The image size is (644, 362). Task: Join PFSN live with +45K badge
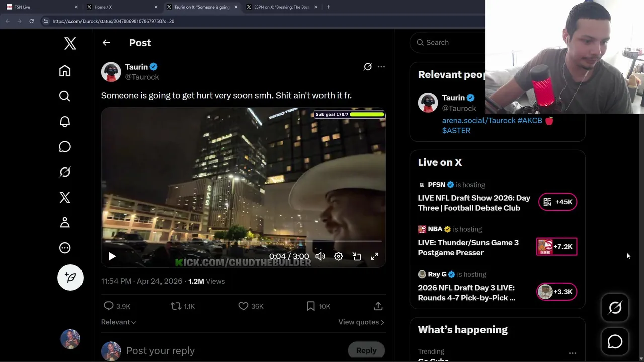point(557,202)
